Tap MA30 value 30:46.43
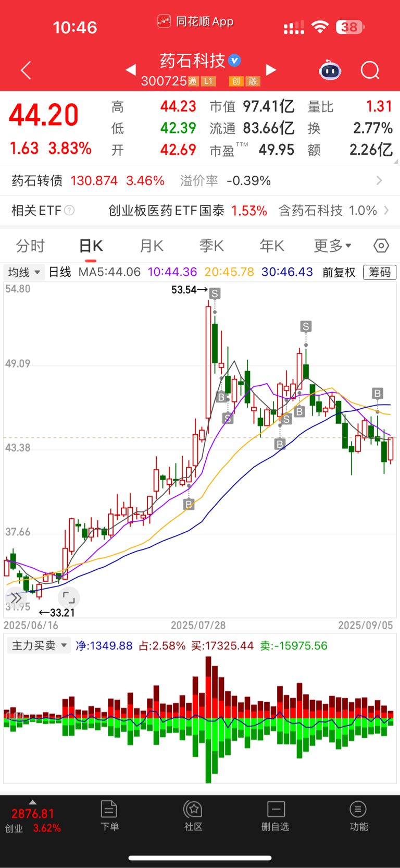The image size is (400, 868). (x=287, y=272)
